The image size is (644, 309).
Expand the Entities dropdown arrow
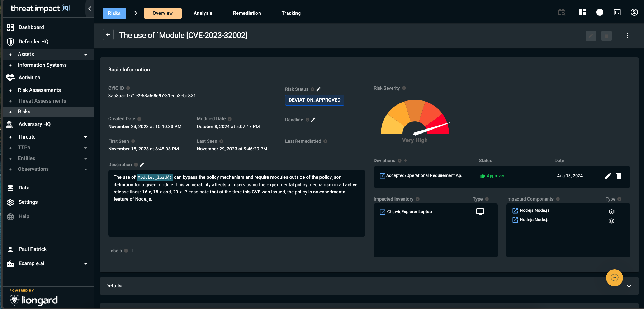click(86, 159)
